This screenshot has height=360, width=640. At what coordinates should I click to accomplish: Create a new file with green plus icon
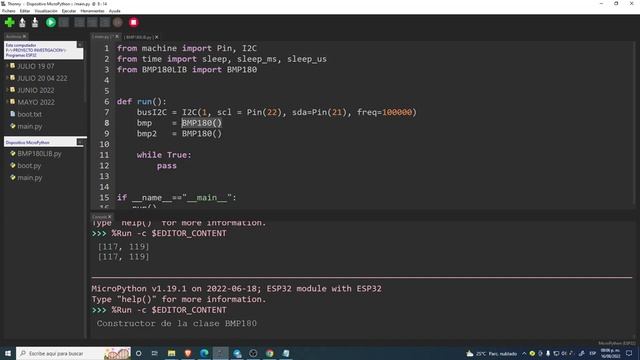pos(9,22)
